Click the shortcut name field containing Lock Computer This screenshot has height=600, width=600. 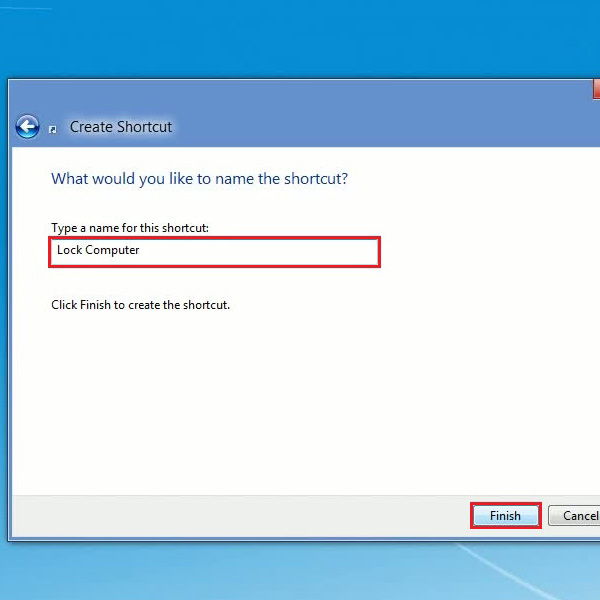214,252
